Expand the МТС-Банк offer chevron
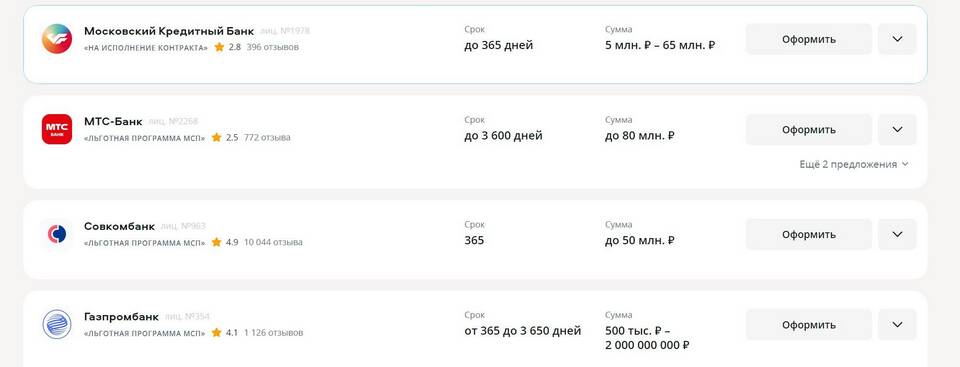 897,129
